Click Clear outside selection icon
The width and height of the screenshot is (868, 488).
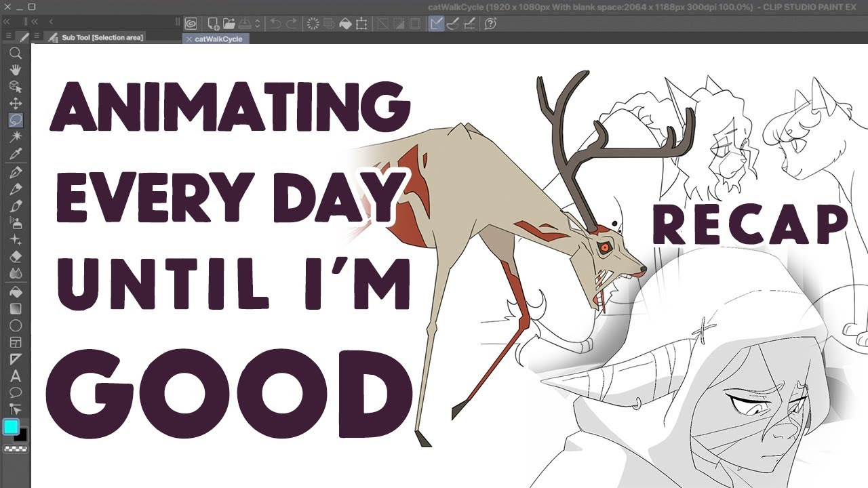(x=330, y=24)
